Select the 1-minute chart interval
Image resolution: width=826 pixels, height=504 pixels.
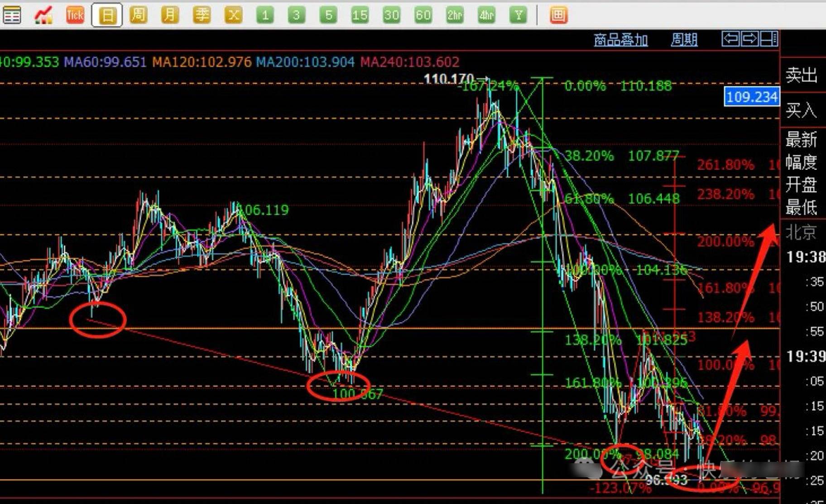pos(265,15)
